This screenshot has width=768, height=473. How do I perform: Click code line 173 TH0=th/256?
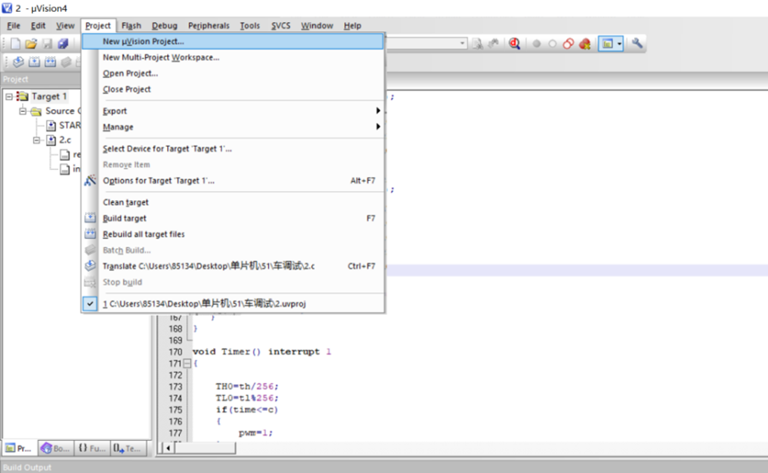(x=247, y=386)
